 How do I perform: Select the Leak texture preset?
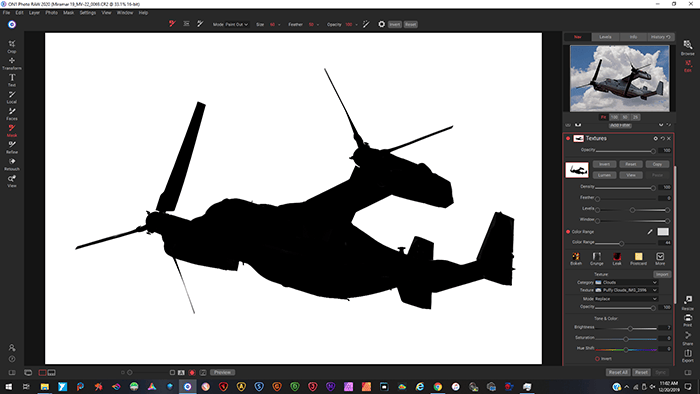click(617, 258)
